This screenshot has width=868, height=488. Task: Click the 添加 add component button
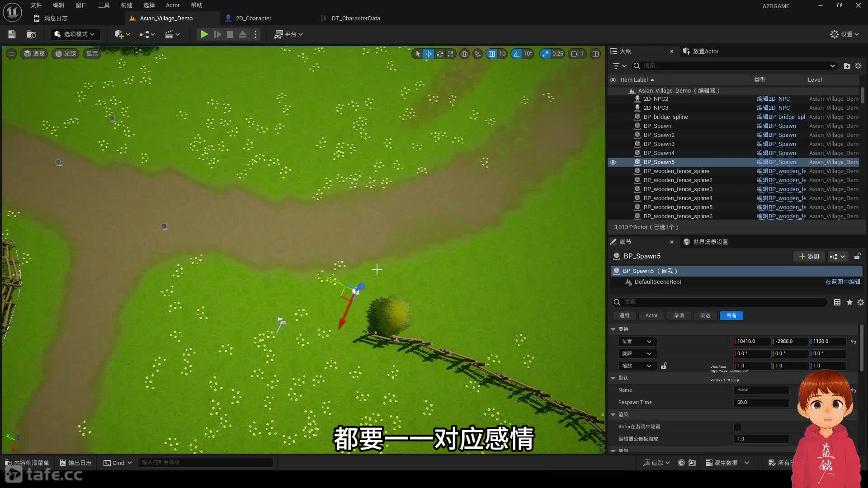pos(809,257)
